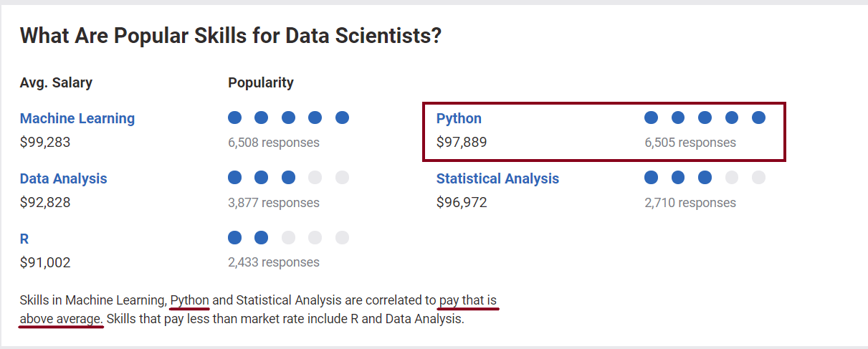Open the Data Analysis skill link
868x349 pixels.
click(x=63, y=178)
